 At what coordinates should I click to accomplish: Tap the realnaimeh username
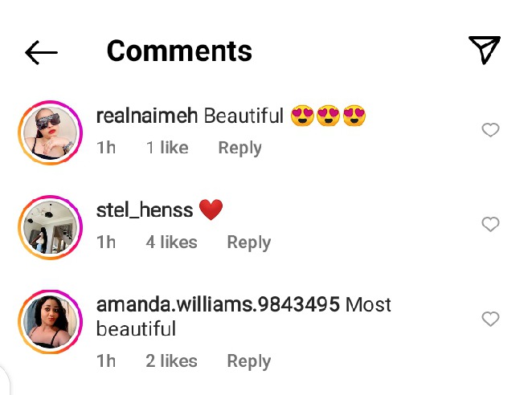147,116
